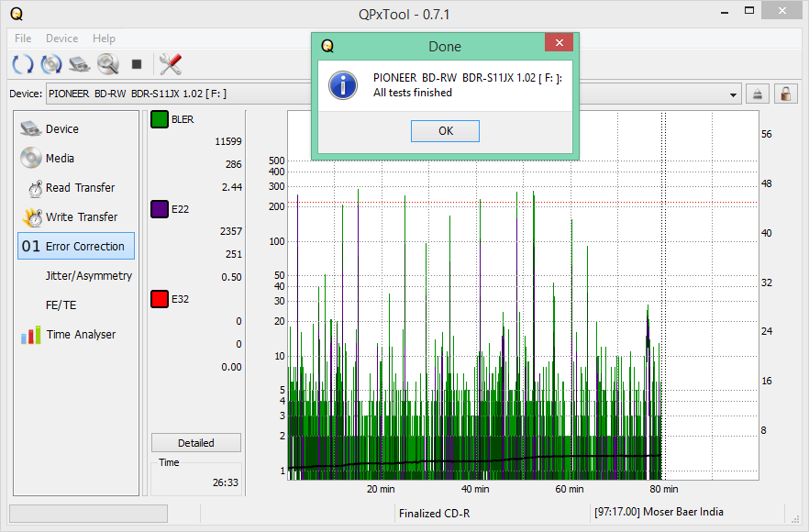Image resolution: width=809 pixels, height=532 pixels.
Task: Click the BLER max value 286
Action: [x=233, y=164]
